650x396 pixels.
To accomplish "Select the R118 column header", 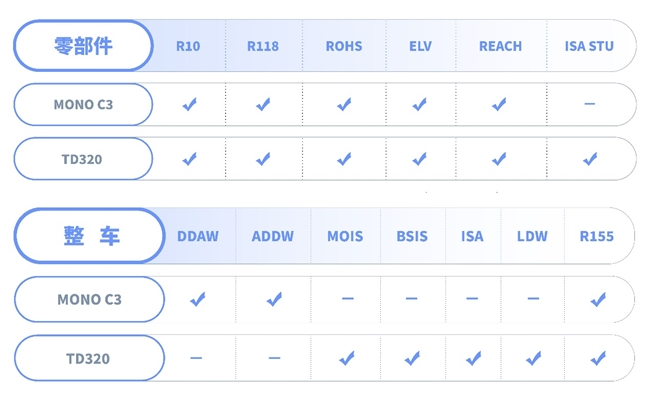I will [263, 46].
